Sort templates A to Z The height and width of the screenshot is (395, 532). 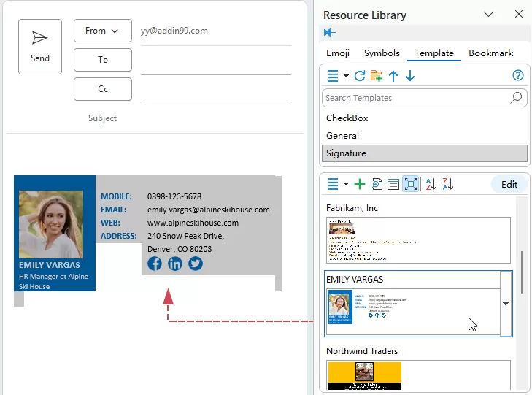coord(431,185)
